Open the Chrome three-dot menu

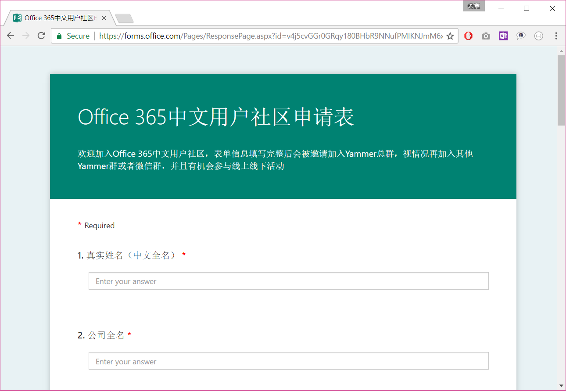(556, 36)
